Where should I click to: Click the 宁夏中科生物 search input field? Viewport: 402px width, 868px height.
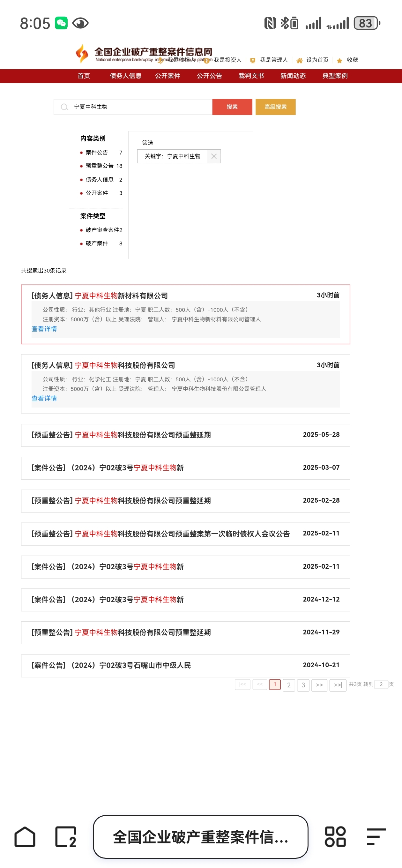133,107
